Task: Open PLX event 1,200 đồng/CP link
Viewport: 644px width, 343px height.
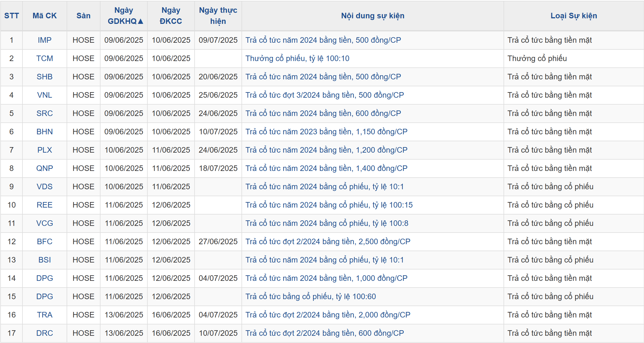Action: point(326,150)
